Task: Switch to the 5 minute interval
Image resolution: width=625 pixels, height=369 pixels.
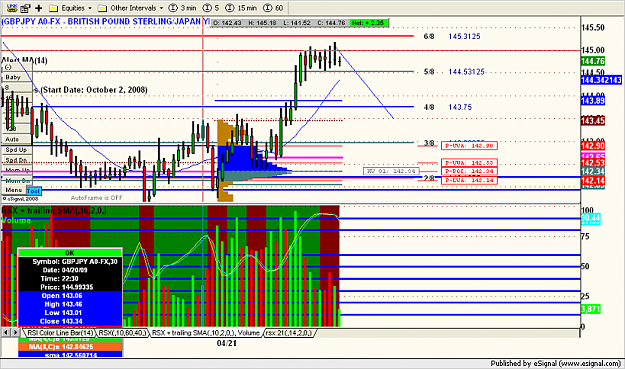Action: [x=211, y=8]
